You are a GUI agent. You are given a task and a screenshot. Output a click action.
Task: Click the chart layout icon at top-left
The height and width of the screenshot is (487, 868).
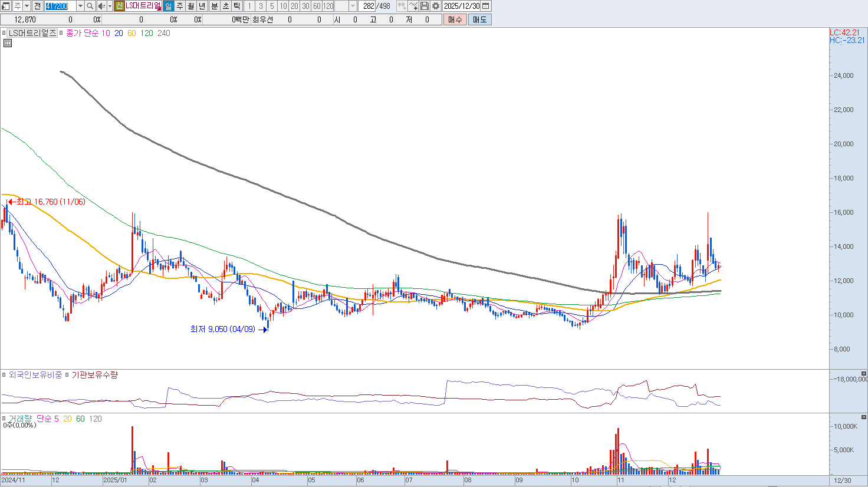[x=6, y=6]
